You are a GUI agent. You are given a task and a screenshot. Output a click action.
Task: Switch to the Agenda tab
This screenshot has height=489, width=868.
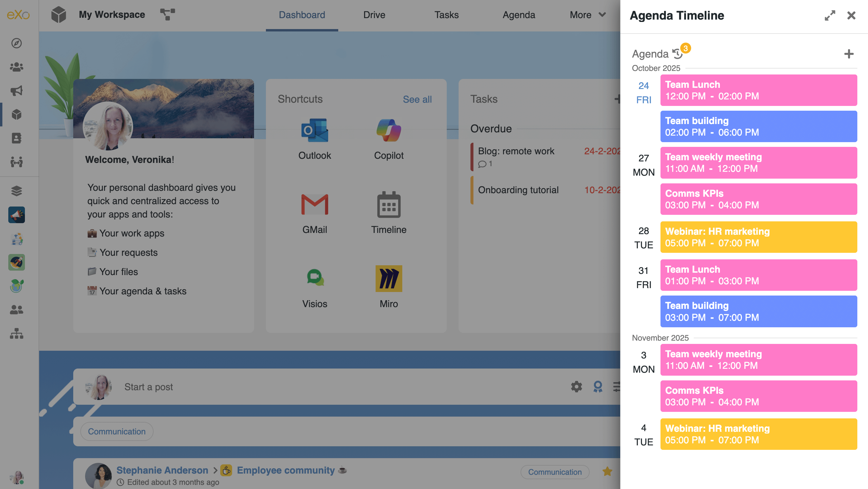click(x=518, y=15)
